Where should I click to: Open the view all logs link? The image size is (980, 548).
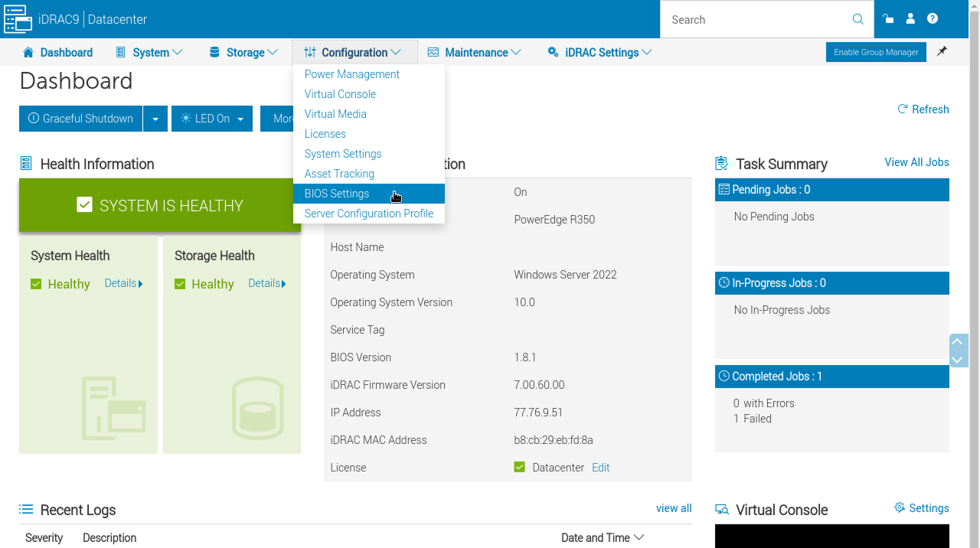[x=674, y=508]
